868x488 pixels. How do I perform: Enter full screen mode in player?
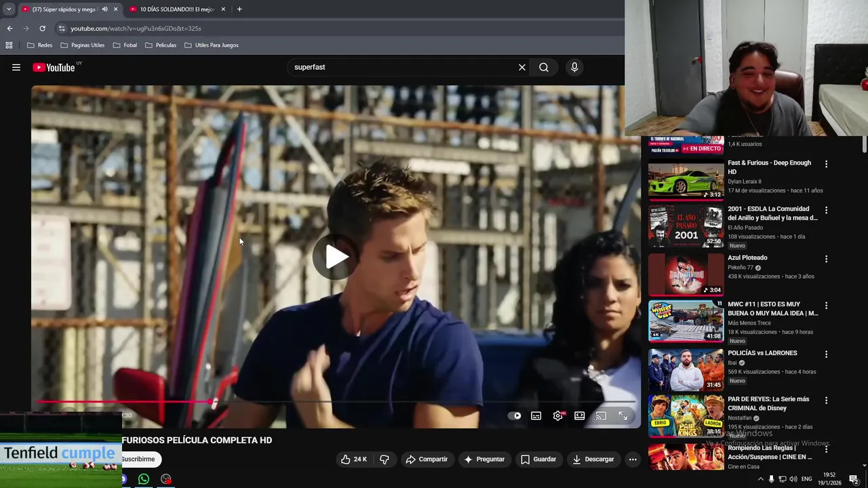(623, 415)
